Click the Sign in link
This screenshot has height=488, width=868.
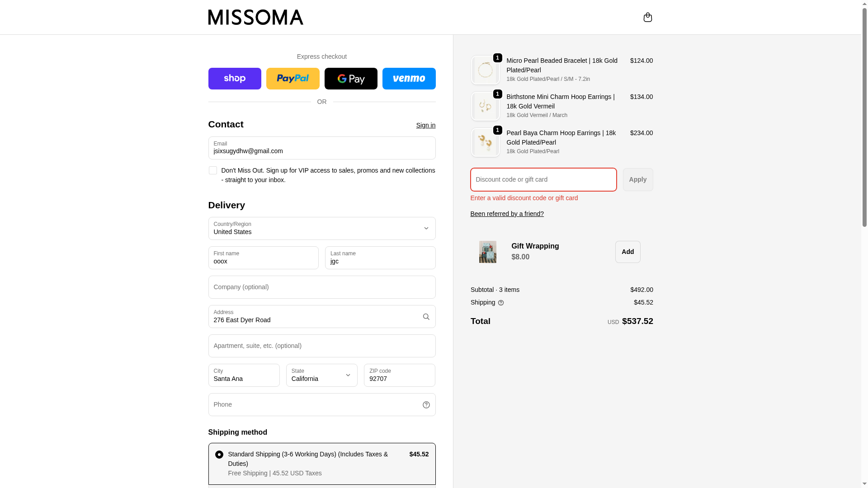[x=425, y=125]
